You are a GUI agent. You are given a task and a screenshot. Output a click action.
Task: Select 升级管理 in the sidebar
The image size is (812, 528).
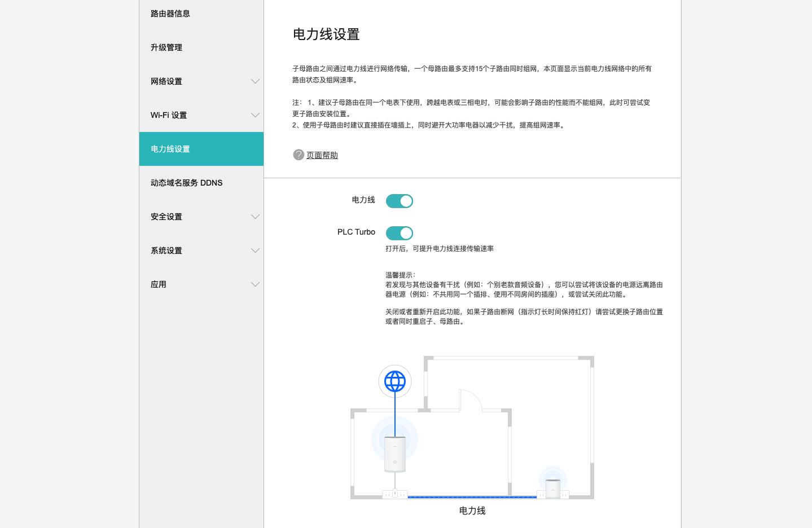pos(166,47)
